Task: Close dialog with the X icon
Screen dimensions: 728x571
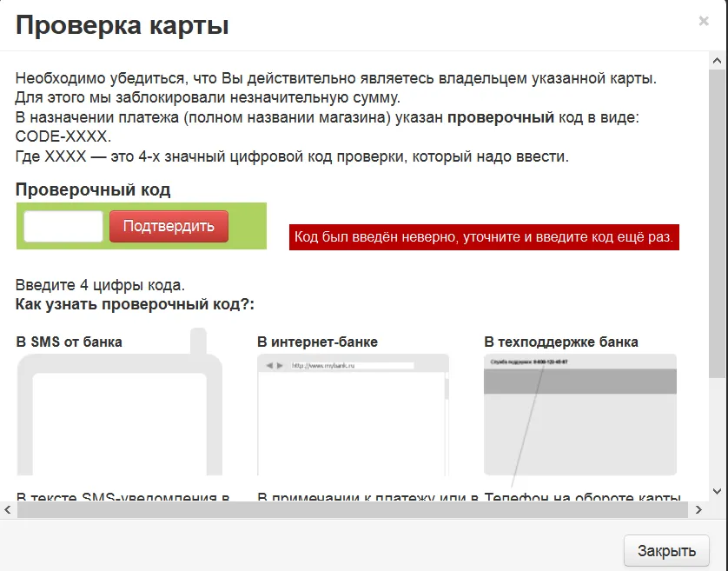Action: (x=704, y=21)
